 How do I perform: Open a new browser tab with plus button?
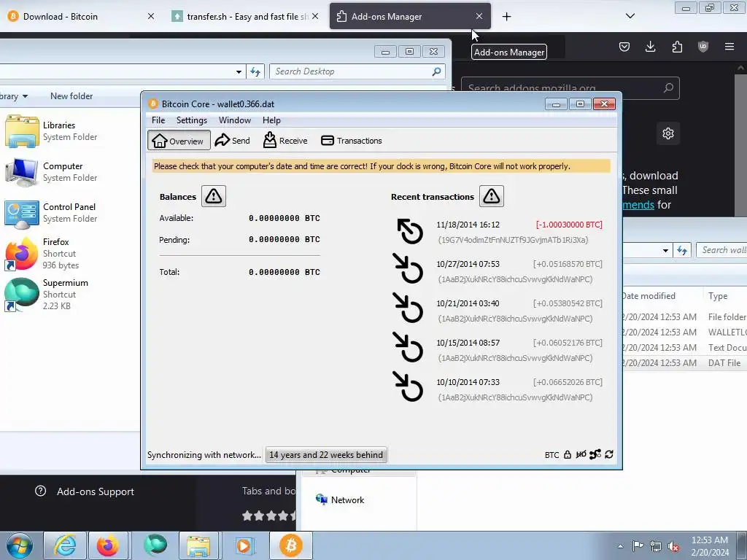point(506,17)
